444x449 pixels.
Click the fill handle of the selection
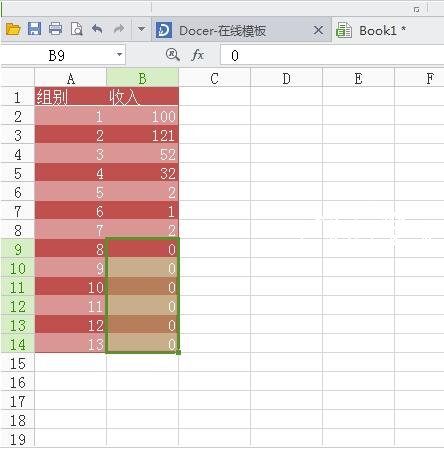[x=179, y=352]
